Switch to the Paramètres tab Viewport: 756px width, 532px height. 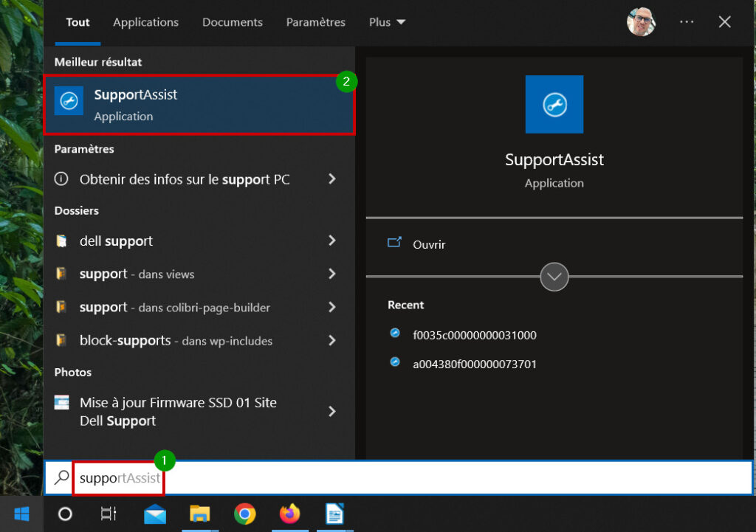point(316,22)
